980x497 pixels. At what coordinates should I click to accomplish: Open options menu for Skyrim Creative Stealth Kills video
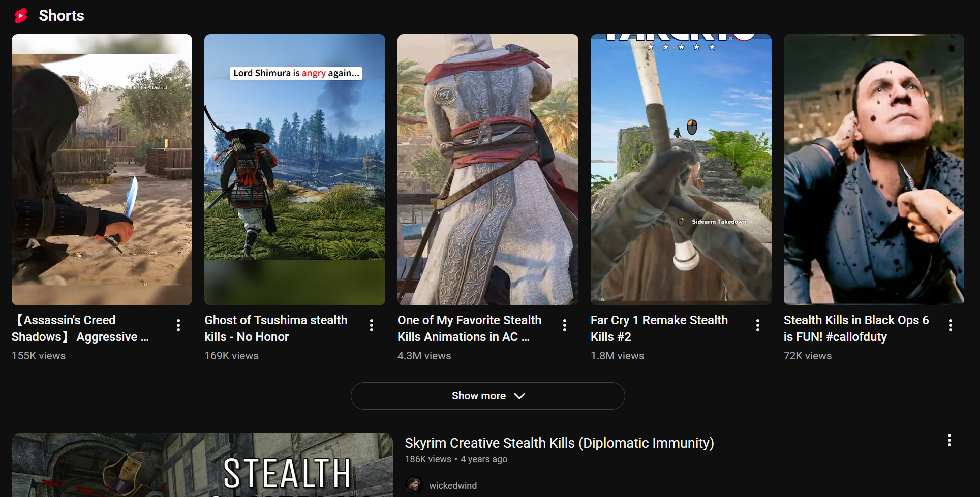950,441
